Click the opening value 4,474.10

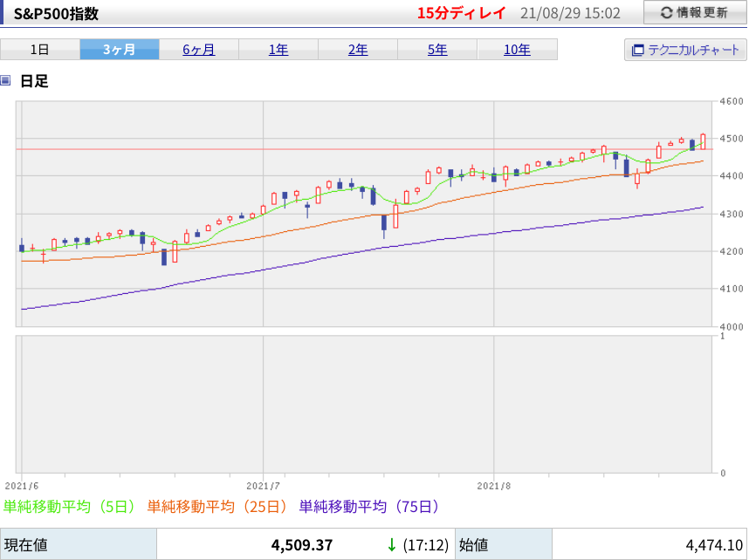(x=715, y=544)
